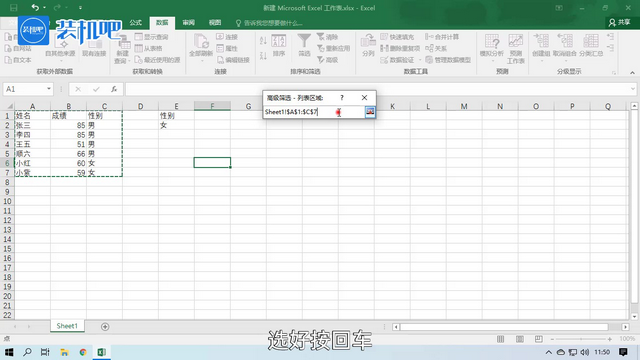Open the 数据验证 (Data Validation) dropdown arrow

(x=420, y=60)
